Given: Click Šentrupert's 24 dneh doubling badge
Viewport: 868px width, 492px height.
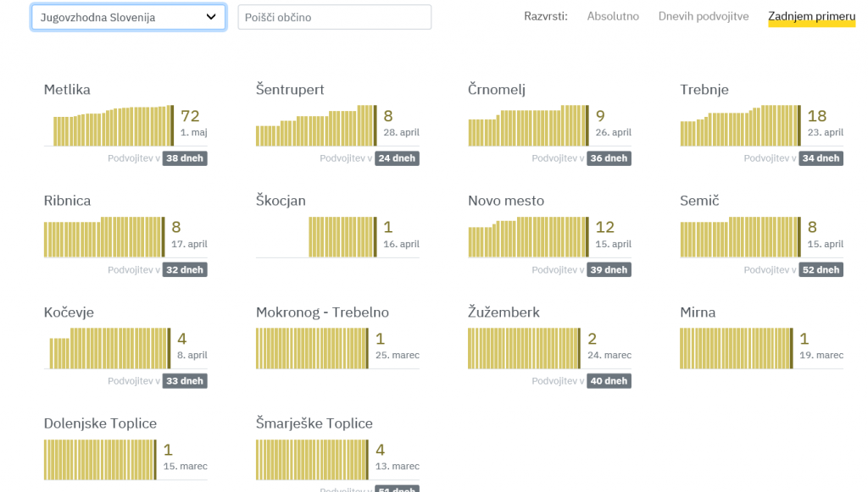Looking at the screenshot, I should click(397, 158).
